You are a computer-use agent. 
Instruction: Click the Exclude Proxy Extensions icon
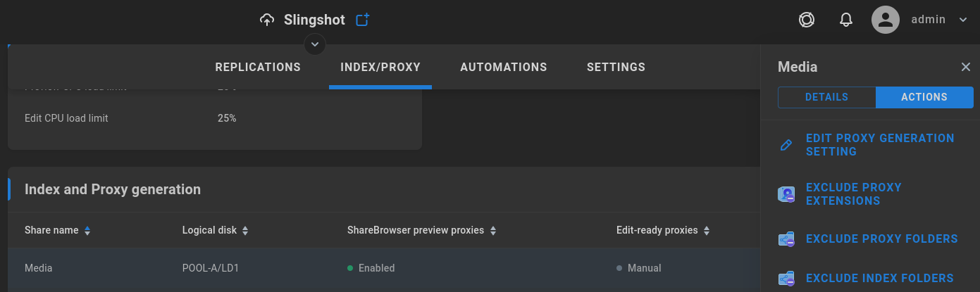(x=787, y=194)
